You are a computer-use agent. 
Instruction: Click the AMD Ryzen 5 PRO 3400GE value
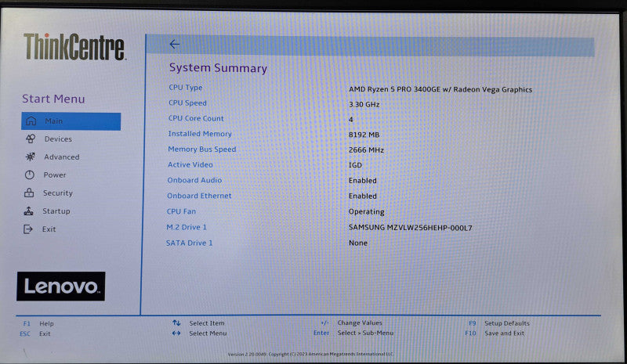tap(440, 89)
